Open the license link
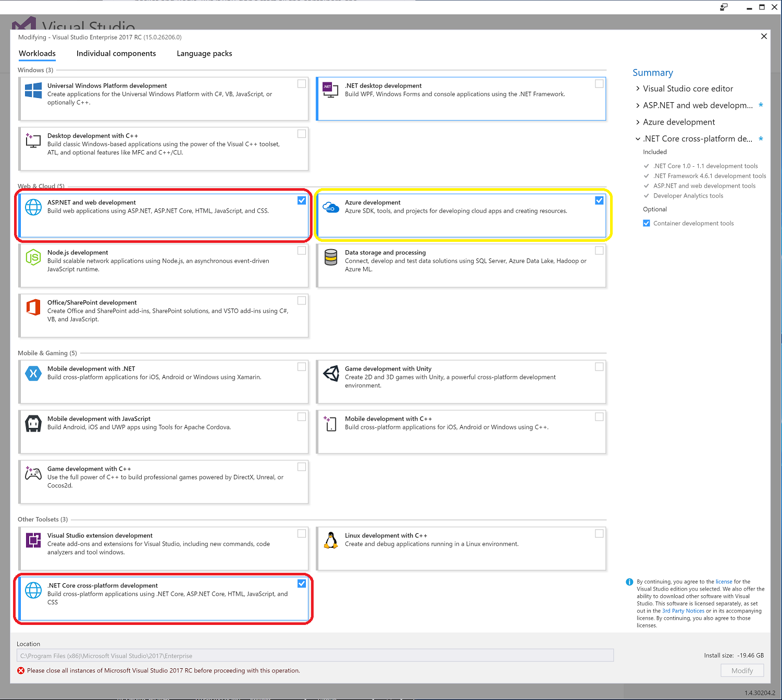This screenshot has height=700, width=782. click(x=724, y=582)
